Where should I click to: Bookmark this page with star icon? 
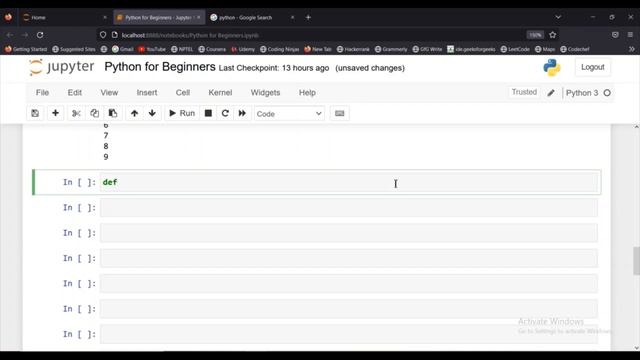tap(553, 35)
